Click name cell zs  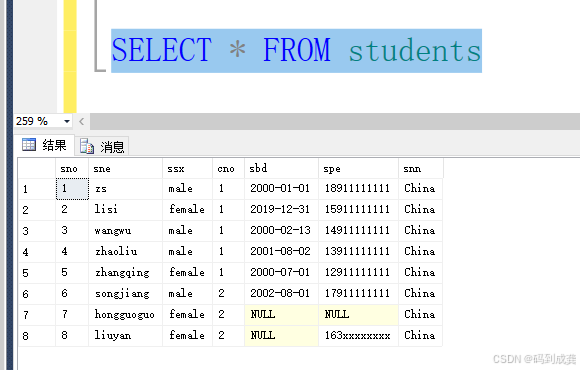[125, 189]
